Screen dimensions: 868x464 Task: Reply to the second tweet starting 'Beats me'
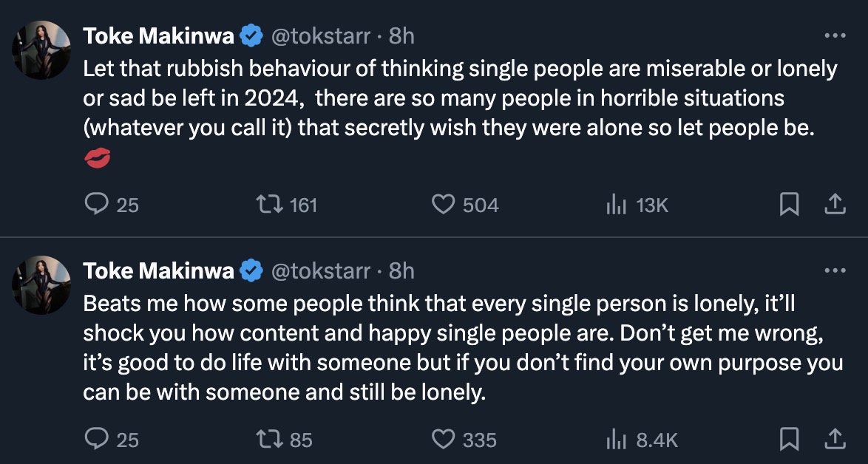coord(97,440)
